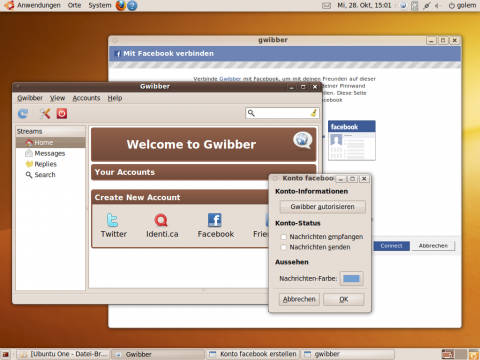The height and width of the screenshot is (360, 480).
Task: Switch to Ubuntu One taskbar window
Action: 63,354
